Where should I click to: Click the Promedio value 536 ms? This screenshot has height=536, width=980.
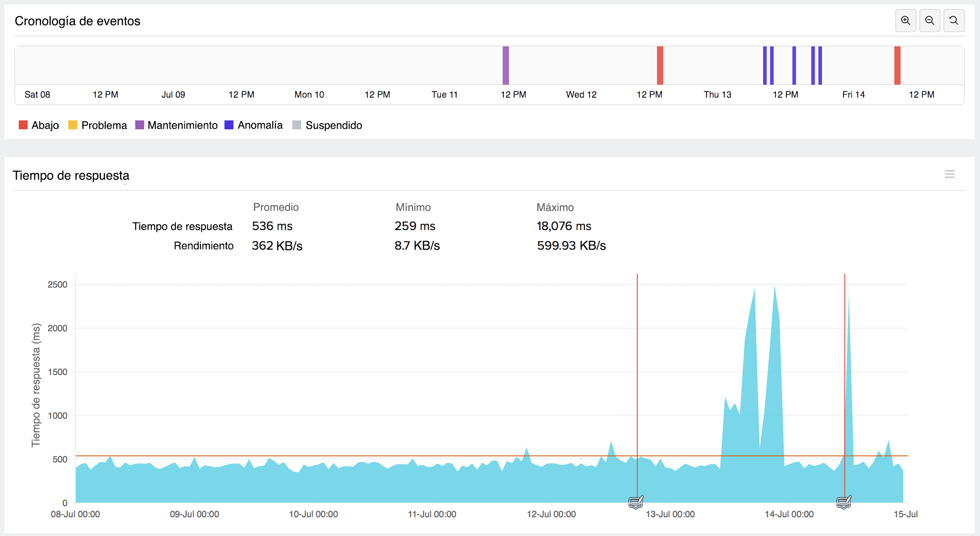click(272, 226)
